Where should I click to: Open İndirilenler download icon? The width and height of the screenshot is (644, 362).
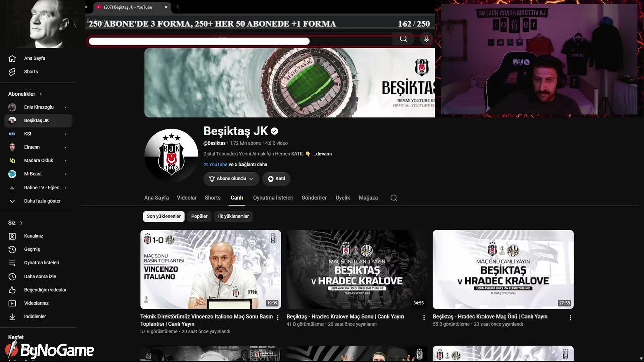click(12, 317)
